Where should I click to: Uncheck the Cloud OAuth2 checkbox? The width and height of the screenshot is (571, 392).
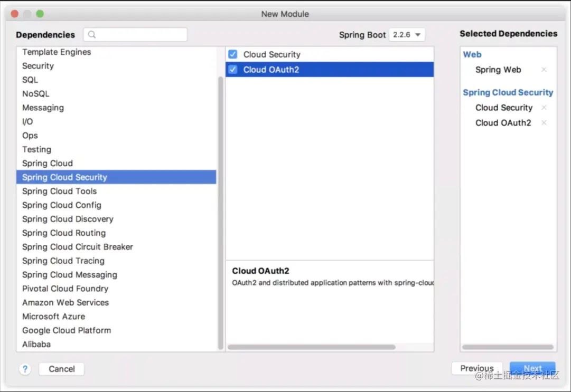(233, 70)
